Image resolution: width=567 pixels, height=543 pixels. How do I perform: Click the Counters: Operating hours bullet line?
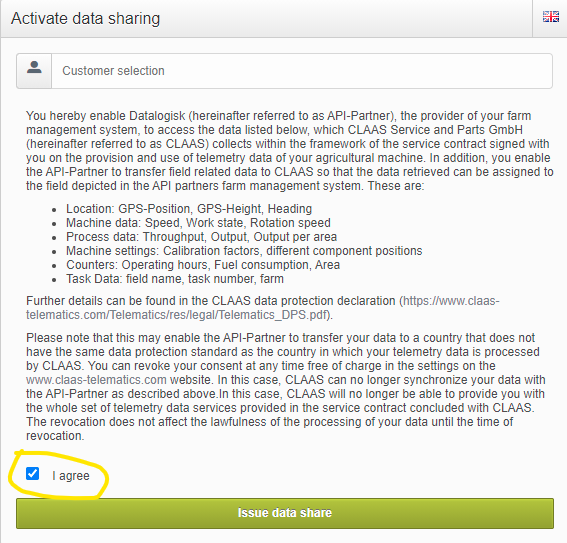[203, 265]
